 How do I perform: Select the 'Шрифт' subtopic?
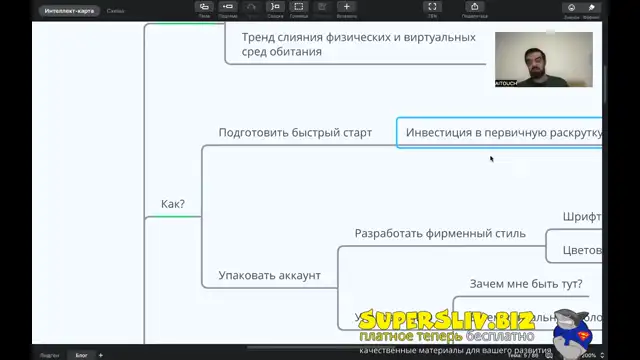tap(582, 217)
